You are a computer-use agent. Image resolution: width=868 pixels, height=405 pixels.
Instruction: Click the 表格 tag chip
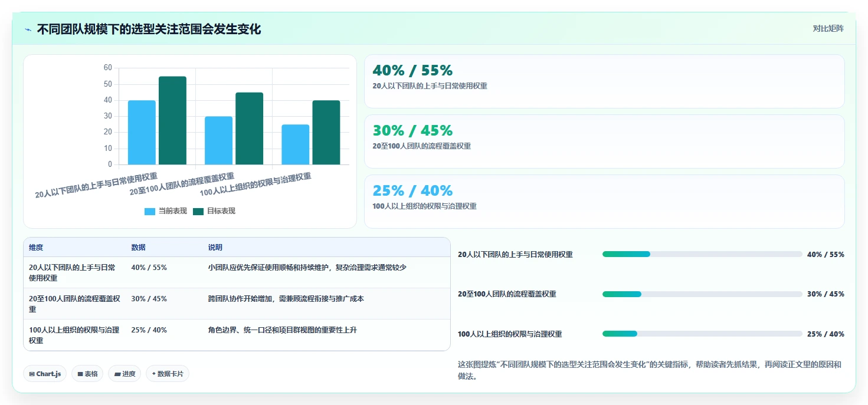87,374
